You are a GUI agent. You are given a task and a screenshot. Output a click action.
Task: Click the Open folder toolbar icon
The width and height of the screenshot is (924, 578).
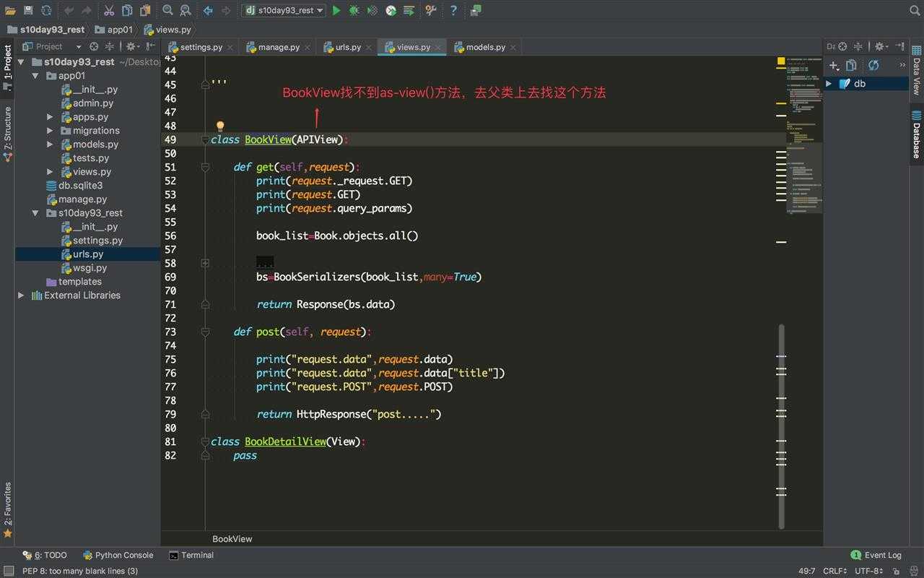pyautogui.click(x=10, y=10)
